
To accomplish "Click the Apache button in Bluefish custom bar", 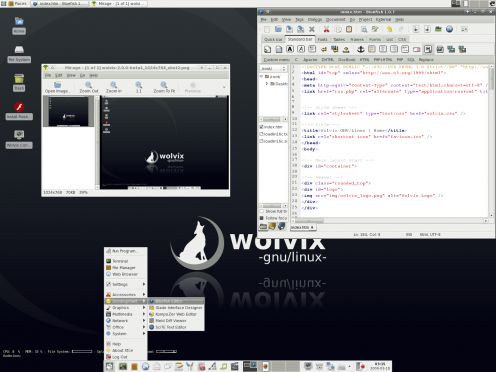I will coord(310,60).
